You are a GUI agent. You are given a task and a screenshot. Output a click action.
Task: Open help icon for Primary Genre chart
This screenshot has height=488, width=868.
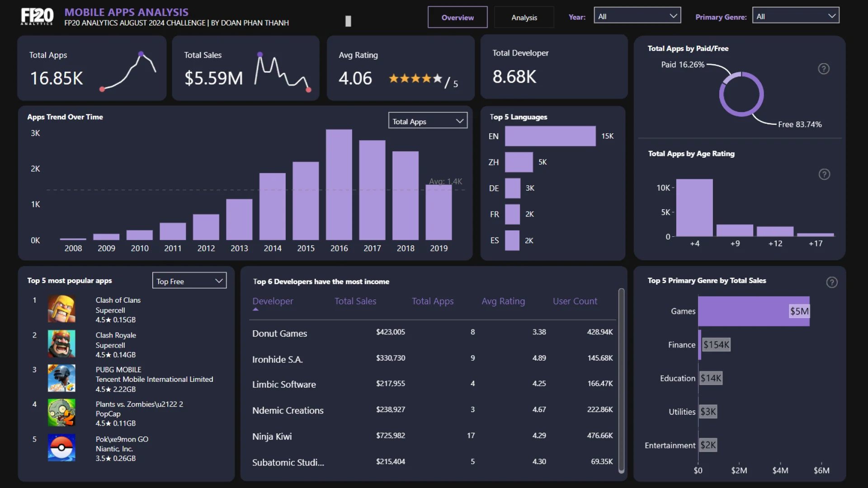832,282
